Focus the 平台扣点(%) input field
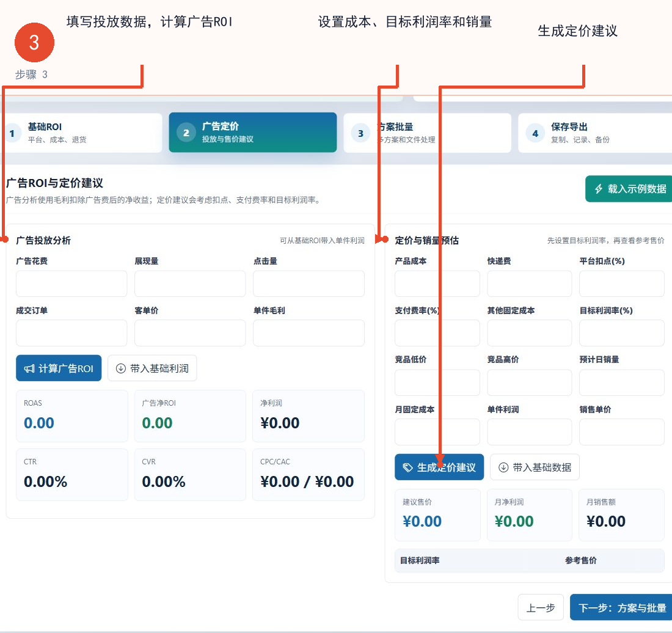This screenshot has height=633, width=672. (622, 284)
